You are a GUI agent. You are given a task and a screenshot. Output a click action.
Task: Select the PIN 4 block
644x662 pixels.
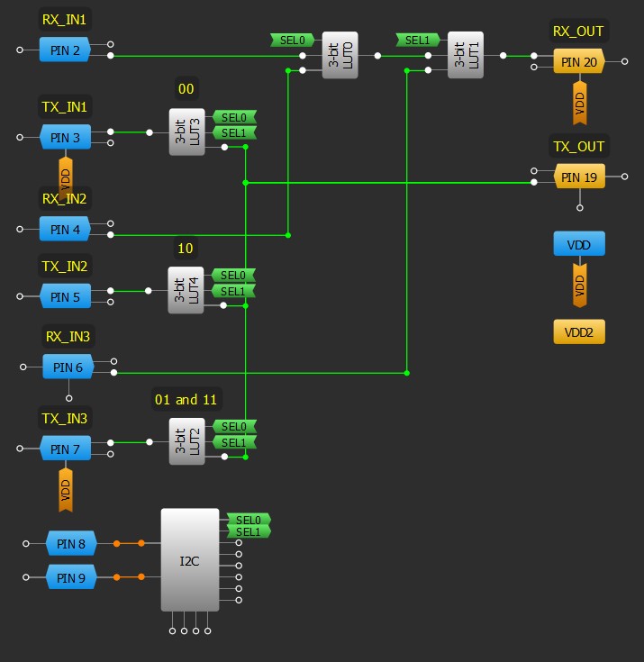[65, 230]
